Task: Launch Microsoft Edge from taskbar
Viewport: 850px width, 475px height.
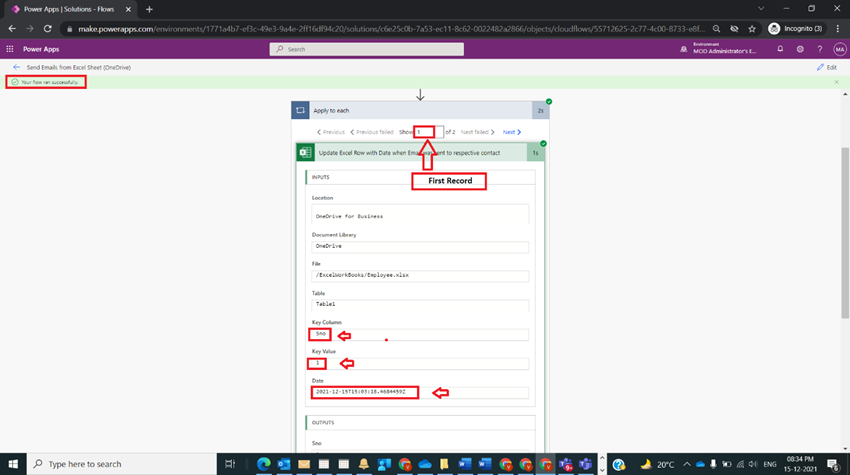Action: 263,464
